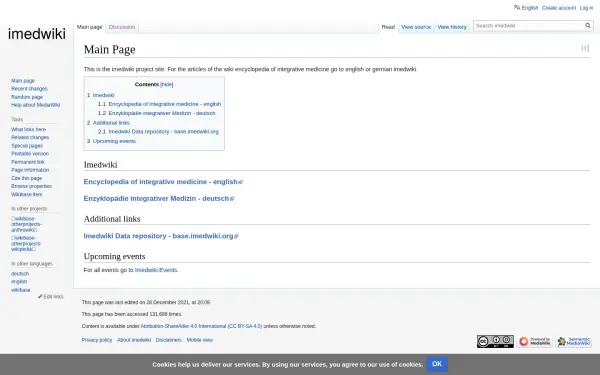Open What links here tool

[x=28, y=130]
